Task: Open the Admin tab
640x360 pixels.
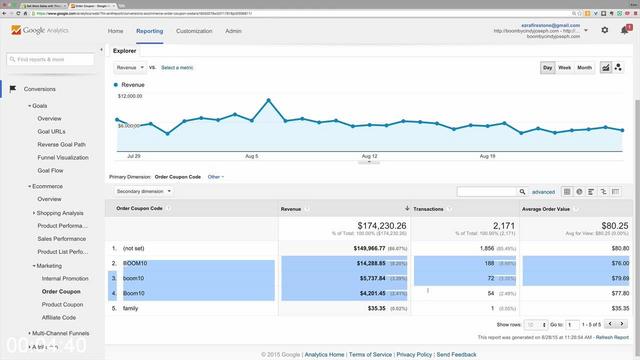Action: click(x=233, y=31)
